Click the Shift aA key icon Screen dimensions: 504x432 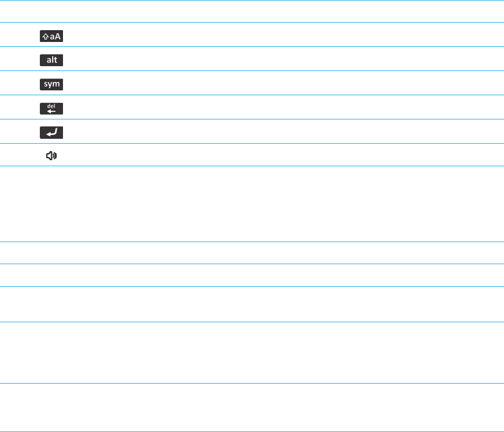(52, 36)
